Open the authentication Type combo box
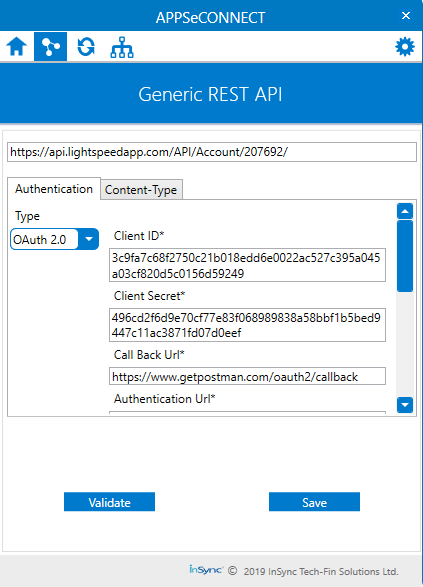This screenshot has width=423, height=587. coord(54,239)
